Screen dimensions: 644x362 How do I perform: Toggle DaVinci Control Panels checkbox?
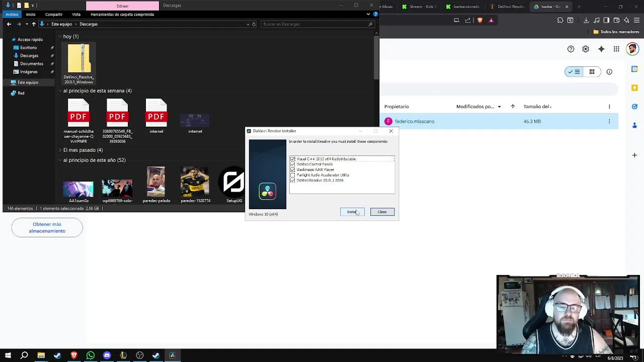[293, 164]
